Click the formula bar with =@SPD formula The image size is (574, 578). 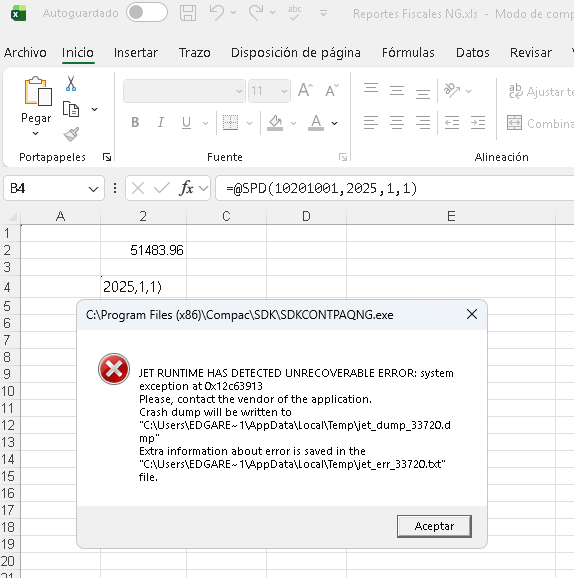tap(394, 188)
